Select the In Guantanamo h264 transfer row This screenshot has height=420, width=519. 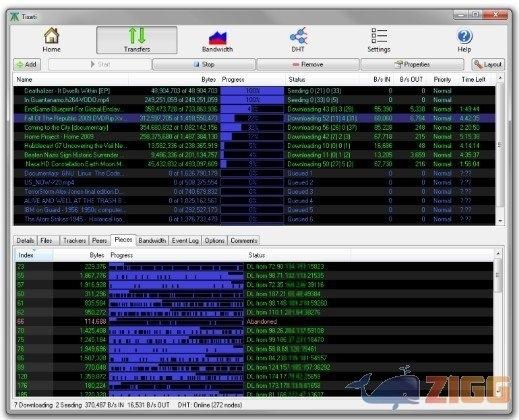[254, 100]
